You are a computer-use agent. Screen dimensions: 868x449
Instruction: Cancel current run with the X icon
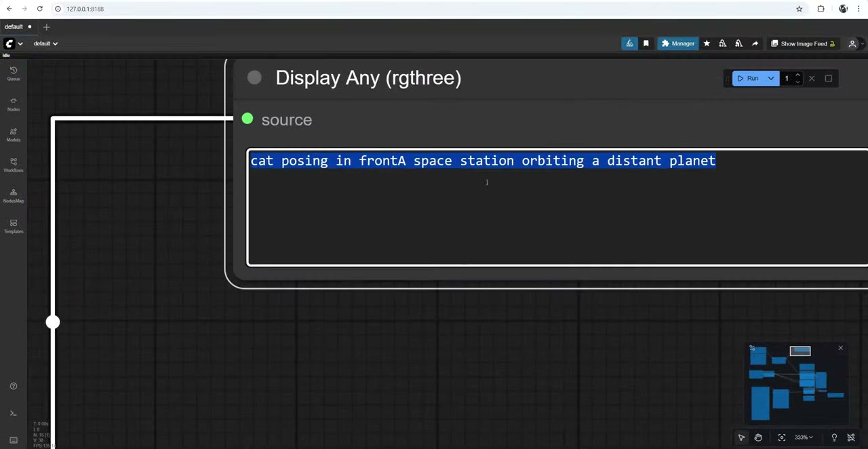pos(812,79)
